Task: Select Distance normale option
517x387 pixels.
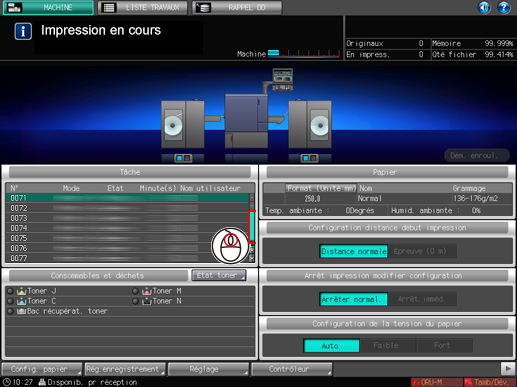Action: (x=354, y=251)
